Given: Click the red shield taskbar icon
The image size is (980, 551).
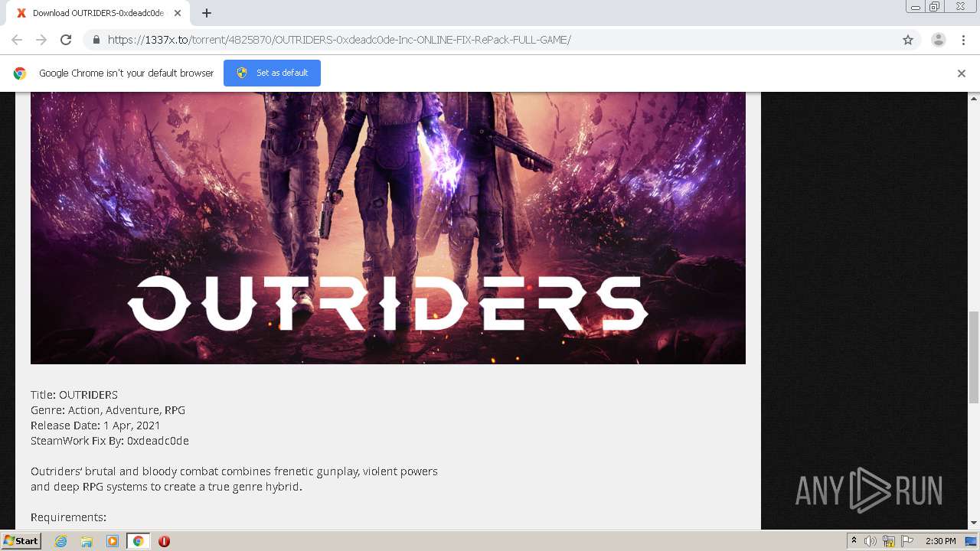Looking at the screenshot, I should [x=164, y=541].
